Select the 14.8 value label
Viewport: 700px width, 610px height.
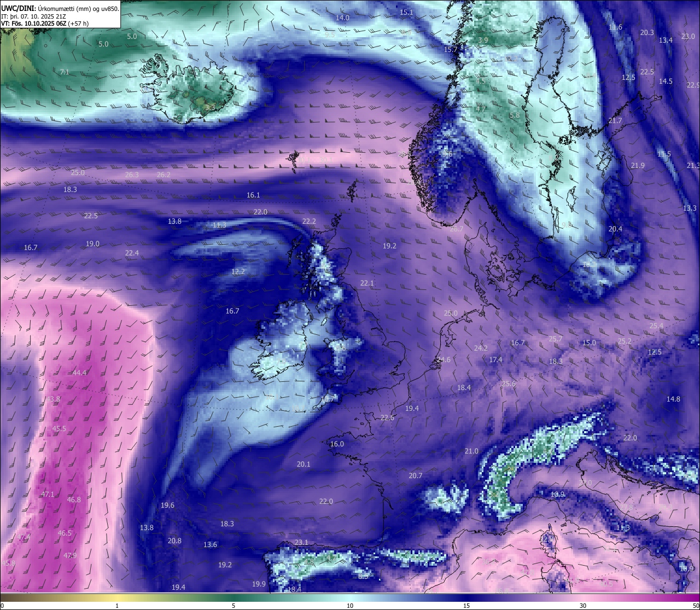[673, 399]
